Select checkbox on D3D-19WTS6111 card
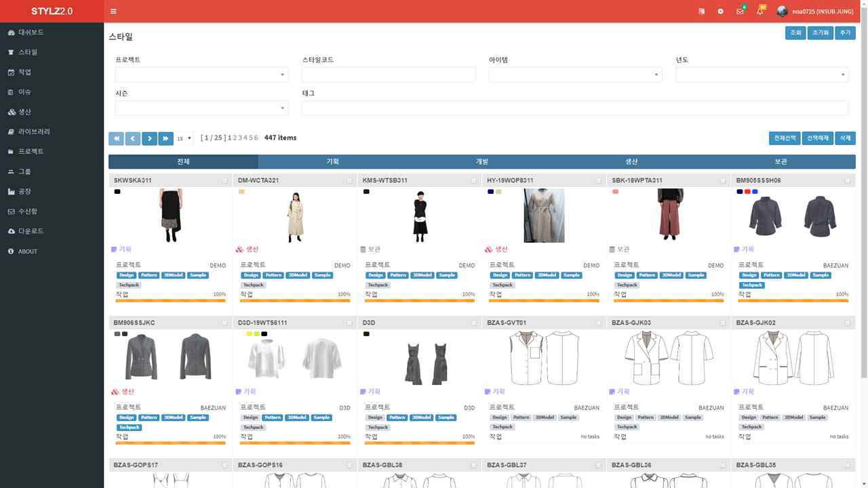 [349, 323]
